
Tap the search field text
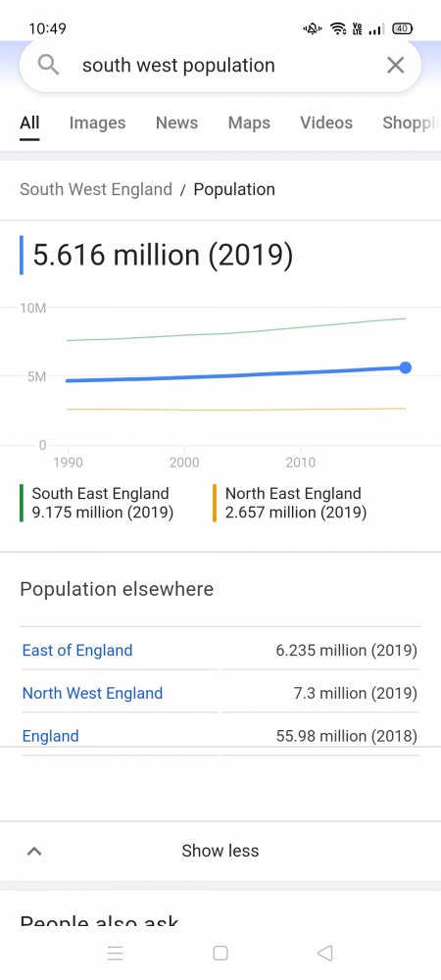coord(178,66)
